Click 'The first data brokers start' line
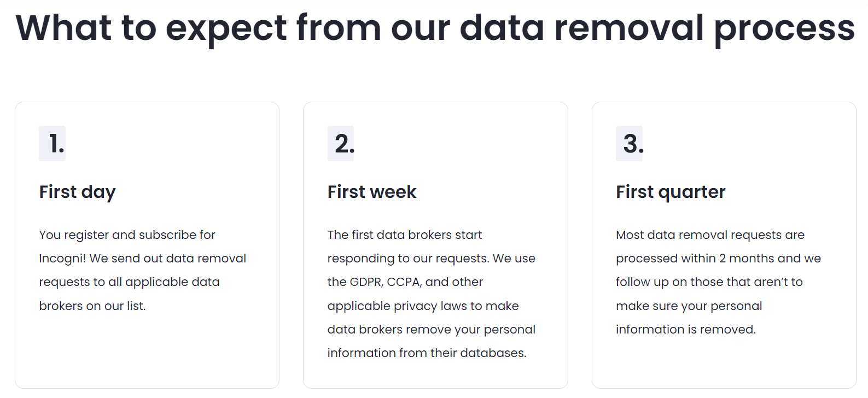 (405, 235)
